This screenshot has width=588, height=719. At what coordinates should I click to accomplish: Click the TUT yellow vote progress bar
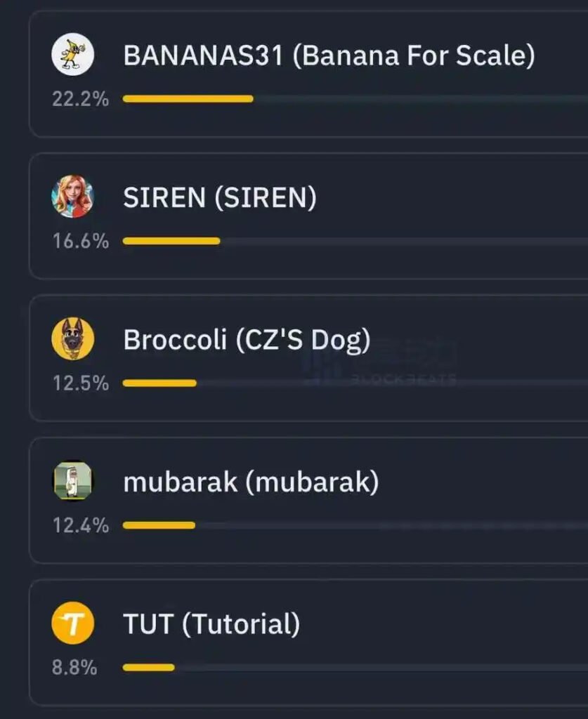[x=149, y=667]
